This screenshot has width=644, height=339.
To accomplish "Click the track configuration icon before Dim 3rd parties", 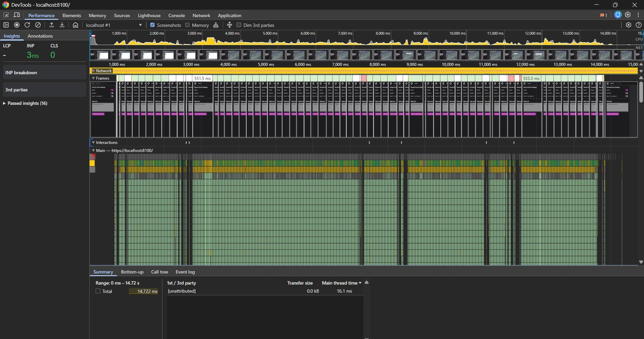I will (x=230, y=25).
